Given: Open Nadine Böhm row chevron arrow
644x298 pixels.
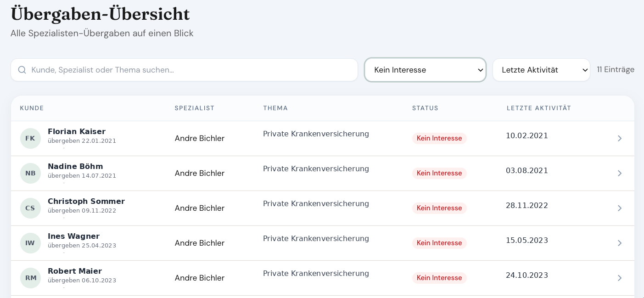Looking at the screenshot, I should [x=619, y=173].
